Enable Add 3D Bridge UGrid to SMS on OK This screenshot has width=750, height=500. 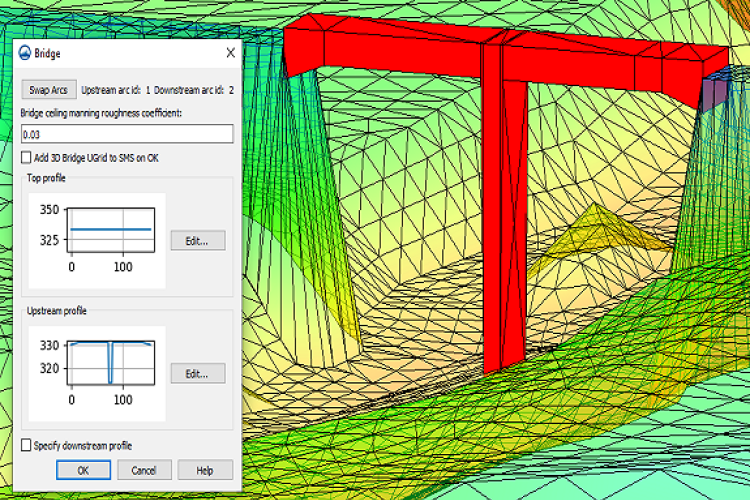[26, 157]
